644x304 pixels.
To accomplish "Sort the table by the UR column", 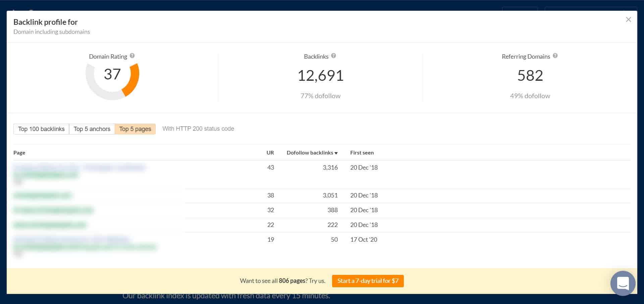I will click(x=270, y=153).
